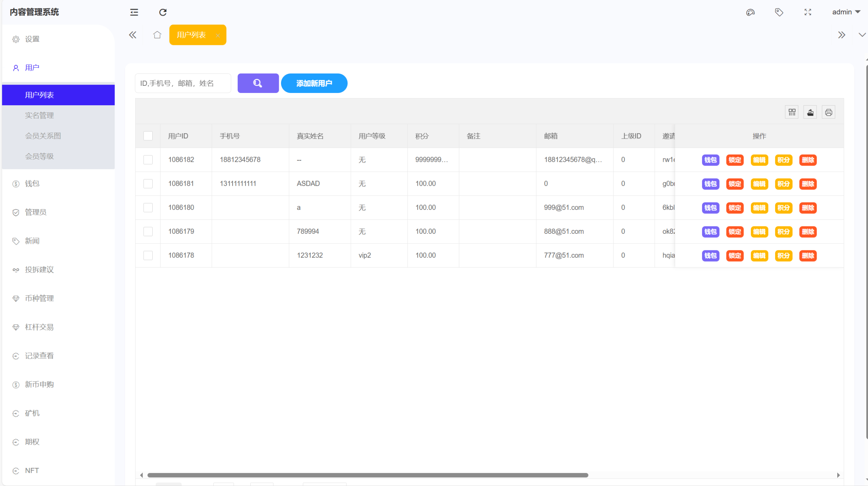Open the column filter grid icon
The height and width of the screenshot is (486, 868).
pos(792,113)
